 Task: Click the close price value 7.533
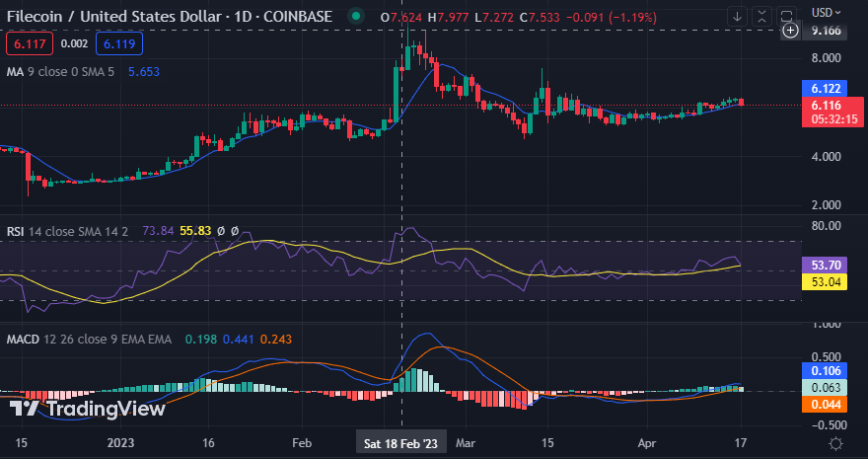(x=546, y=18)
